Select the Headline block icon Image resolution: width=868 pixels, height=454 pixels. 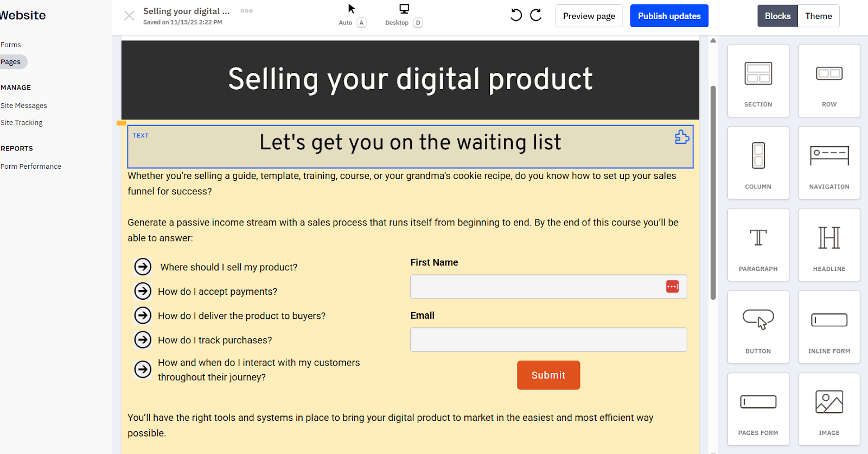coord(828,245)
